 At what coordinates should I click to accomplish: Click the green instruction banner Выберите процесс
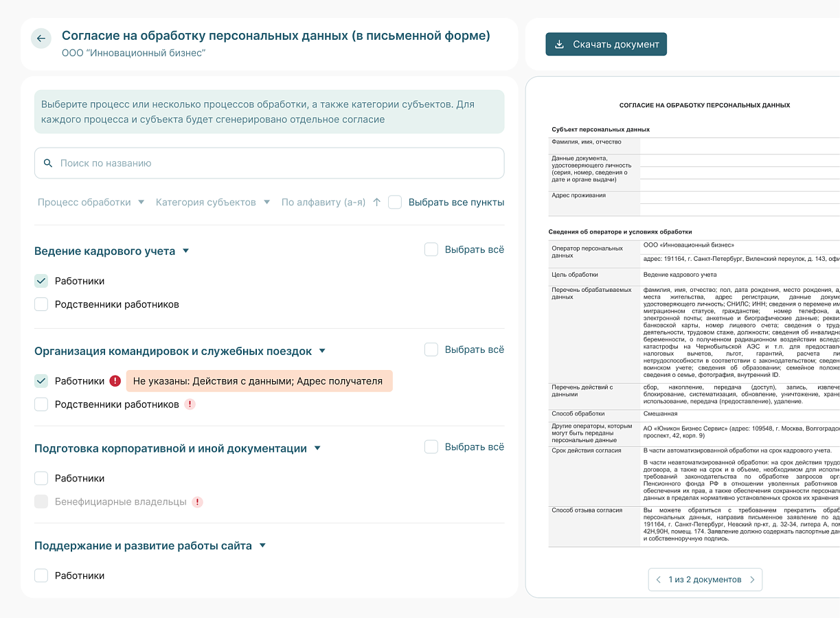coord(269,112)
